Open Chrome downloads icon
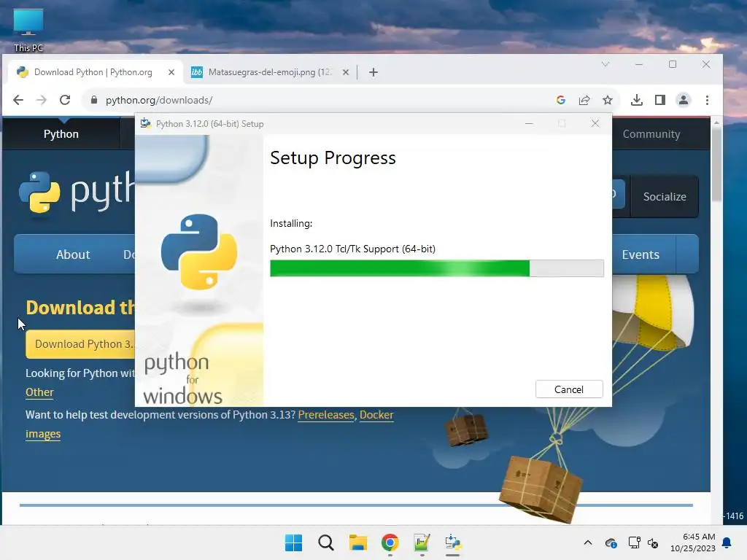Viewport: 747px width, 560px height. coord(636,100)
